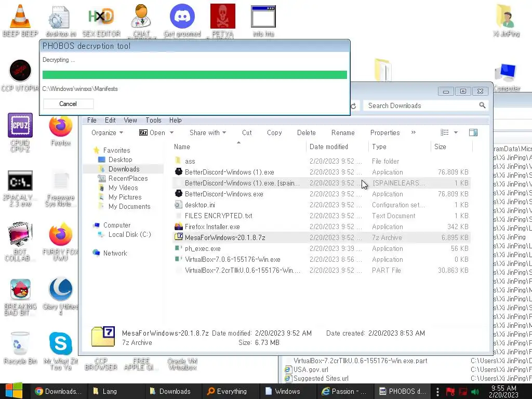Image resolution: width=532 pixels, height=399 pixels.
Task: Expand the Open button dropdown arrow
Action: tap(171, 132)
